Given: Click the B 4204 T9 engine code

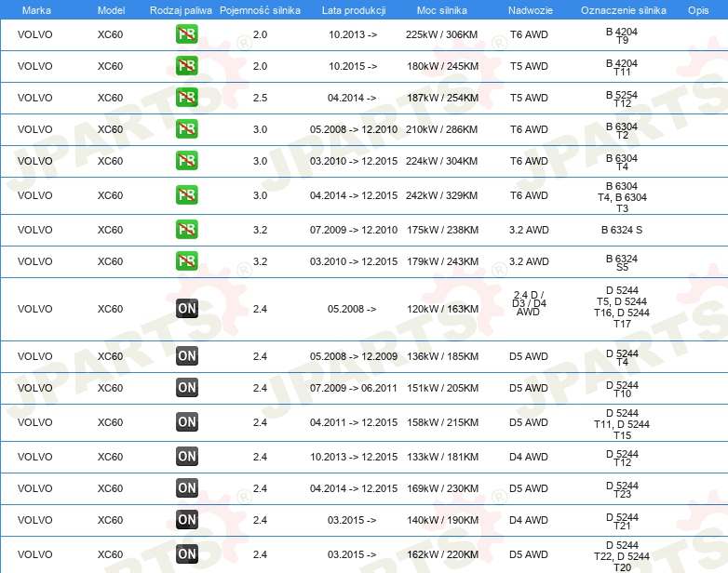Looking at the screenshot, I should pyautogui.click(x=622, y=35).
